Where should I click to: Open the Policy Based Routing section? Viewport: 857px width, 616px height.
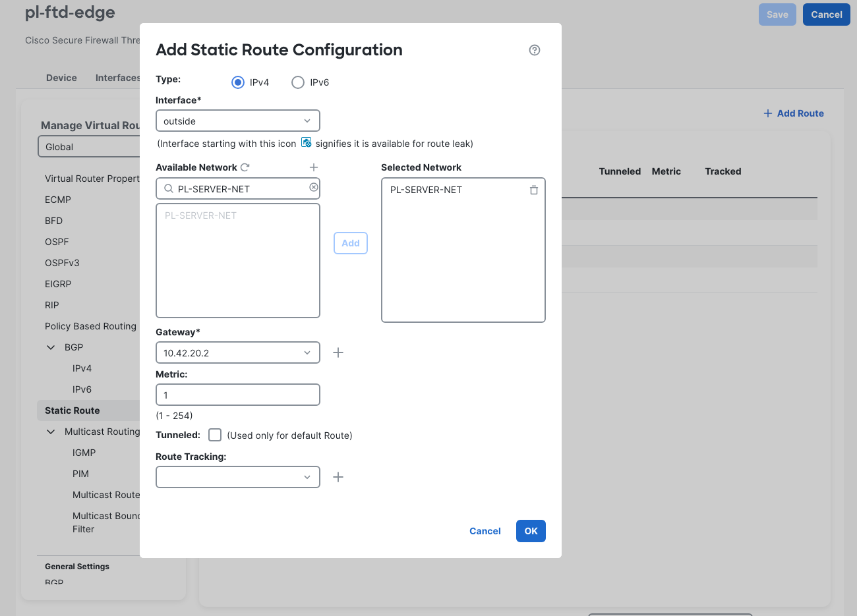coord(91,326)
